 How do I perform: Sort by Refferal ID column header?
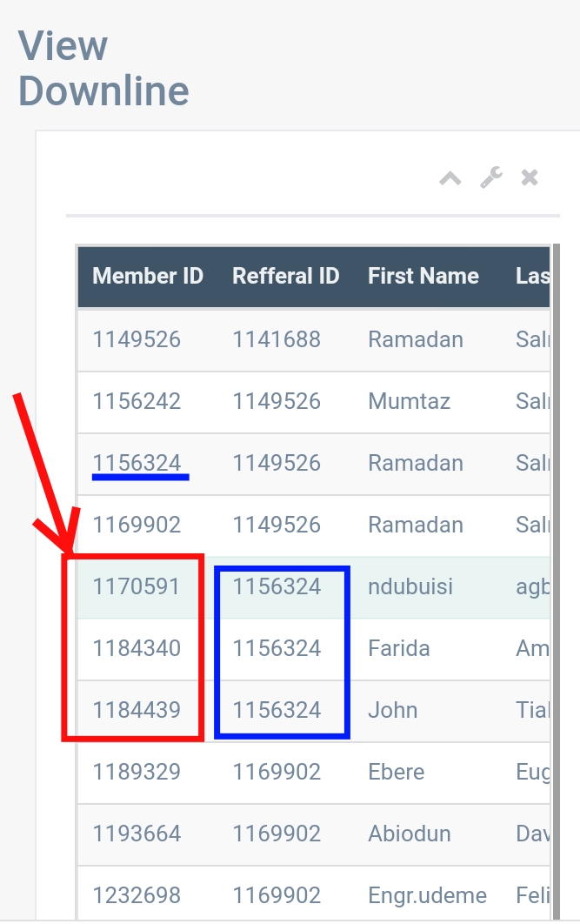click(285, 277)
